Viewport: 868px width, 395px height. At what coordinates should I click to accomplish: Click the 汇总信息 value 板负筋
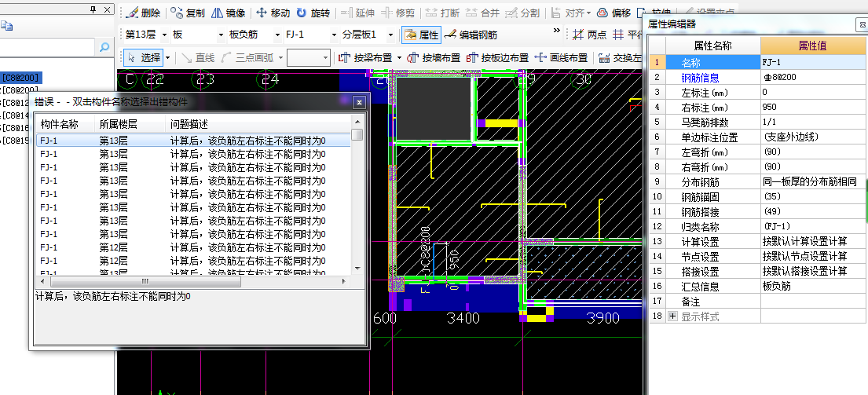point(813,286)
